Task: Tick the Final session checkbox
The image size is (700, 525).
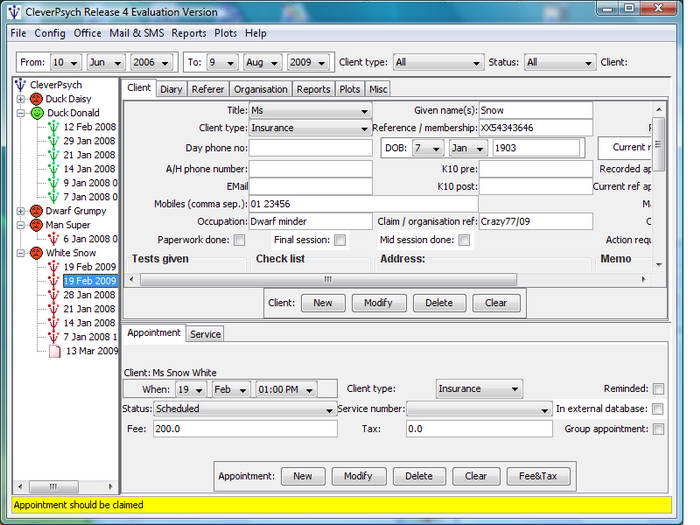Action: click(x=340, y=240)
